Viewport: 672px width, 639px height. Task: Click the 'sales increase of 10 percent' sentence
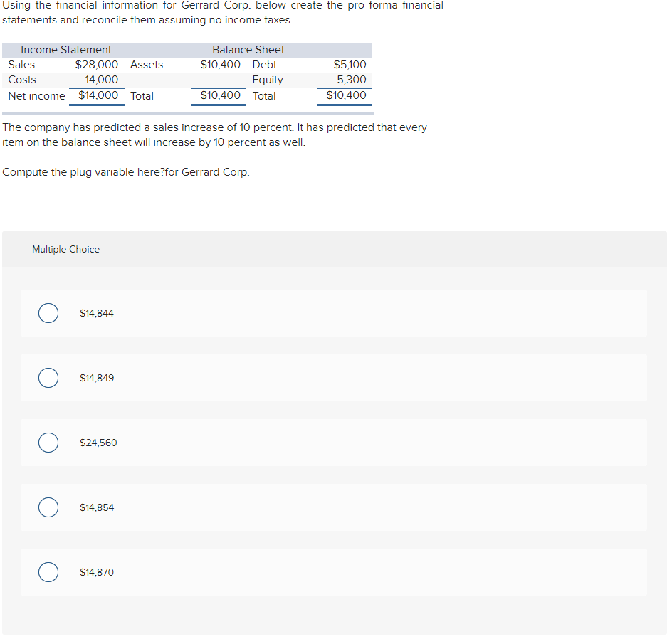[x=214, y=127]
